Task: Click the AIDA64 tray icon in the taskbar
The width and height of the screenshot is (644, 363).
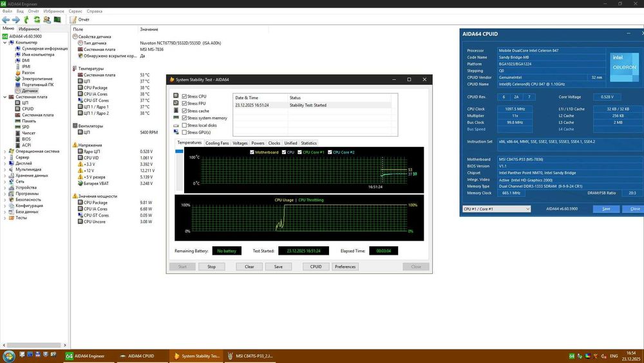Action: pyautogui.click(x=572, y=356)
